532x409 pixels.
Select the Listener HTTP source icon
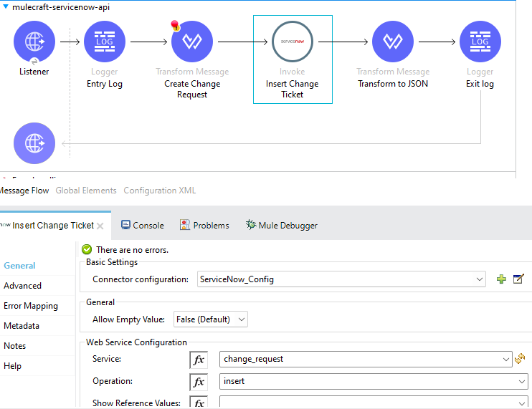[x=34, y=42]
